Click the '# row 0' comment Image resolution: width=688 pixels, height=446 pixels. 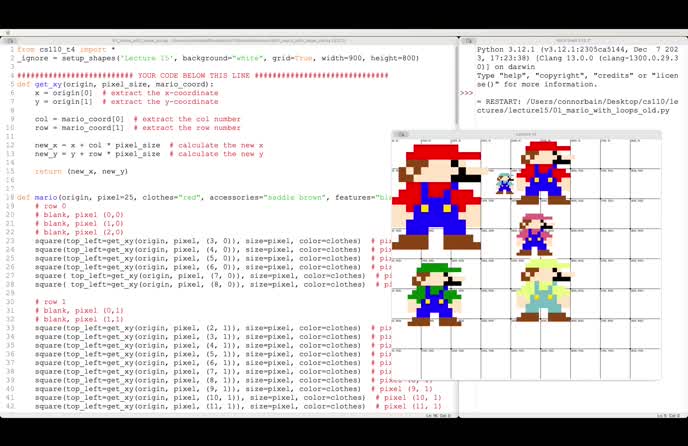tap(50, 206)
